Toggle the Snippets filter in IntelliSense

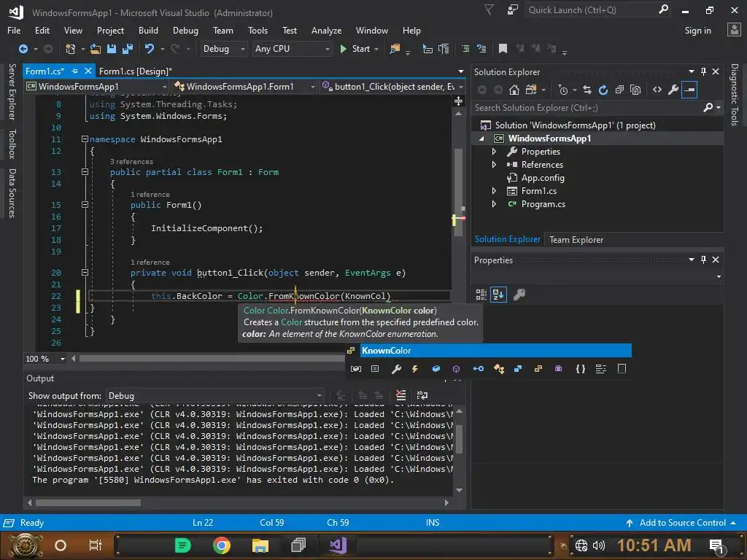coord(622,368)
